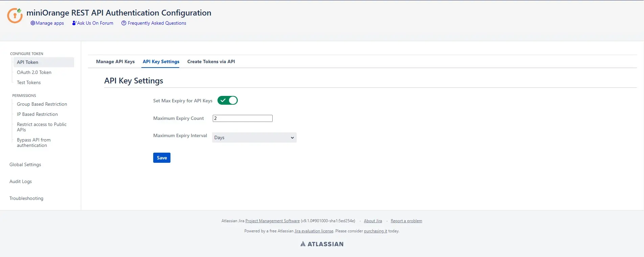Open Jira evaluation license link

pos(314,231)
